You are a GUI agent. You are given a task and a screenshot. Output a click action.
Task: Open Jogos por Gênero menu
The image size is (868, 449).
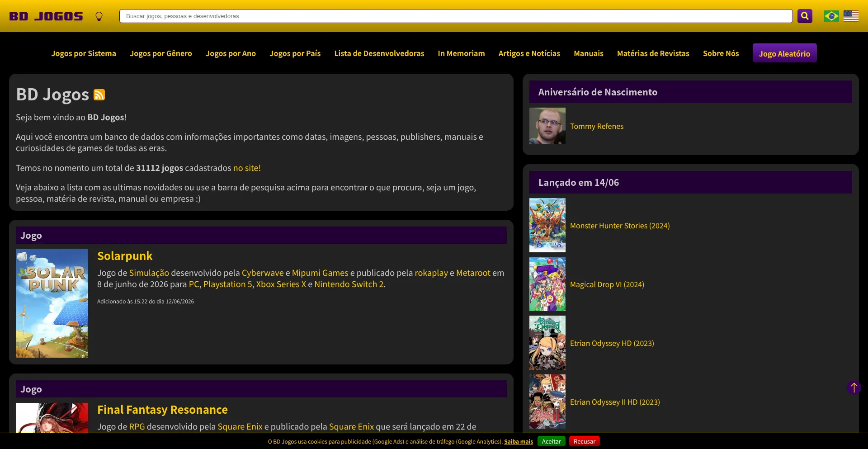161,53
